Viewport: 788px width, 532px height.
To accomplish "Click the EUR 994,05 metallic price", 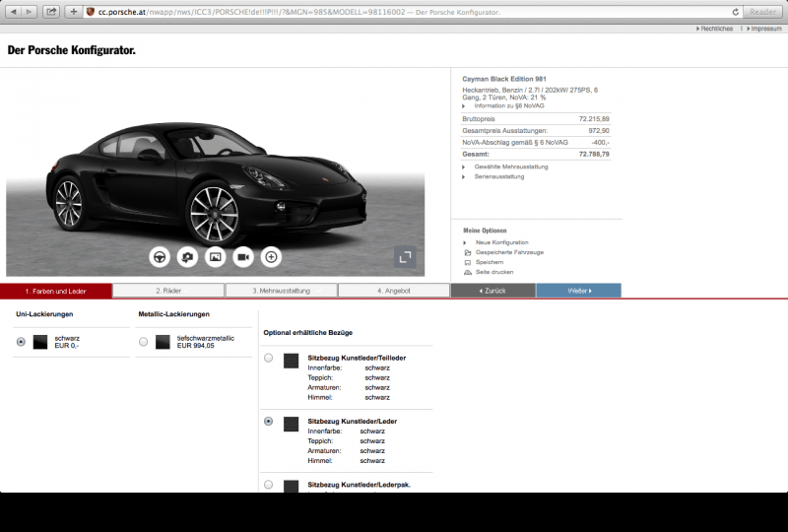I will pyautogui.click(x=195, y=346).
